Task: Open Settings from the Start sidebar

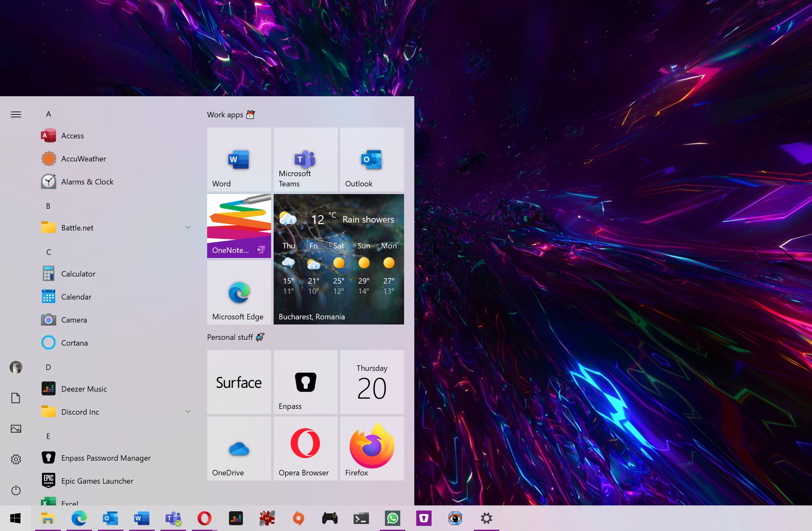Action: tap(16, 459)
